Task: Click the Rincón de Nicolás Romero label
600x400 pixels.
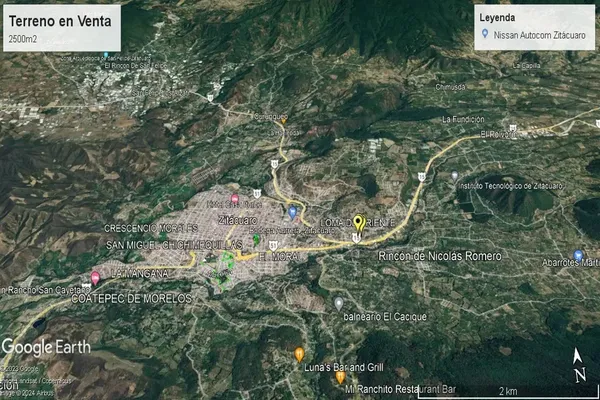Action: tap(440, 257)
